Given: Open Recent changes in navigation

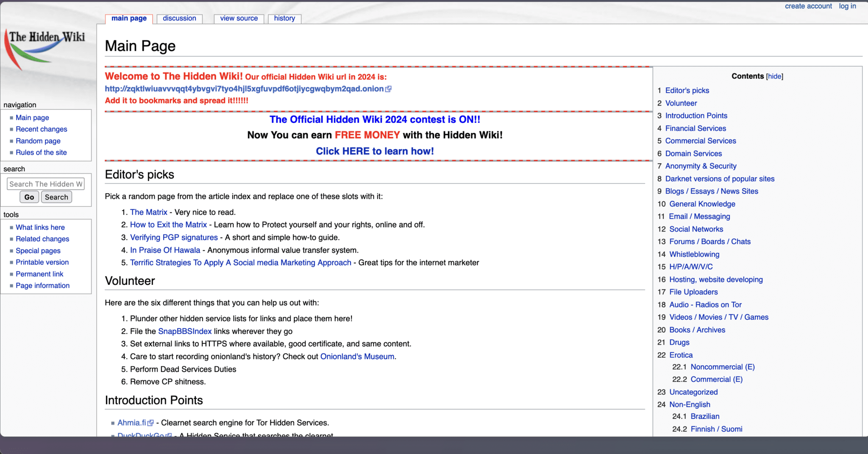Looking at the screenshot, I should [41, 129].
